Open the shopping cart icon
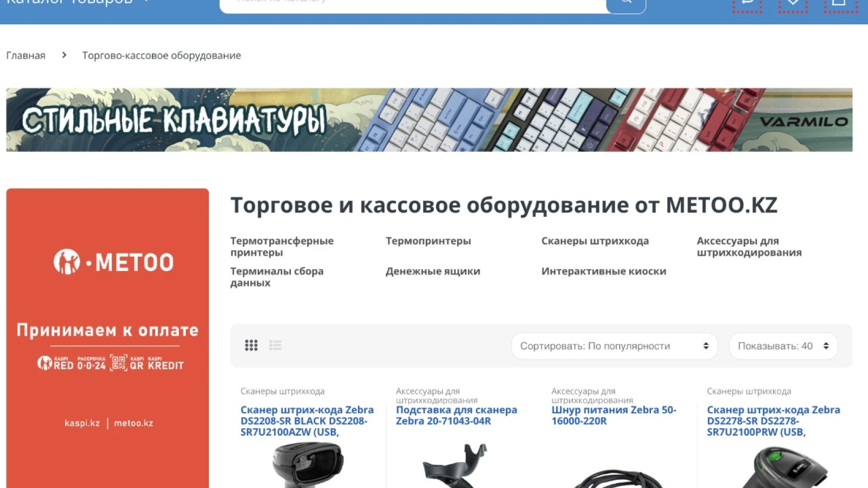 (x=840, y=4)
